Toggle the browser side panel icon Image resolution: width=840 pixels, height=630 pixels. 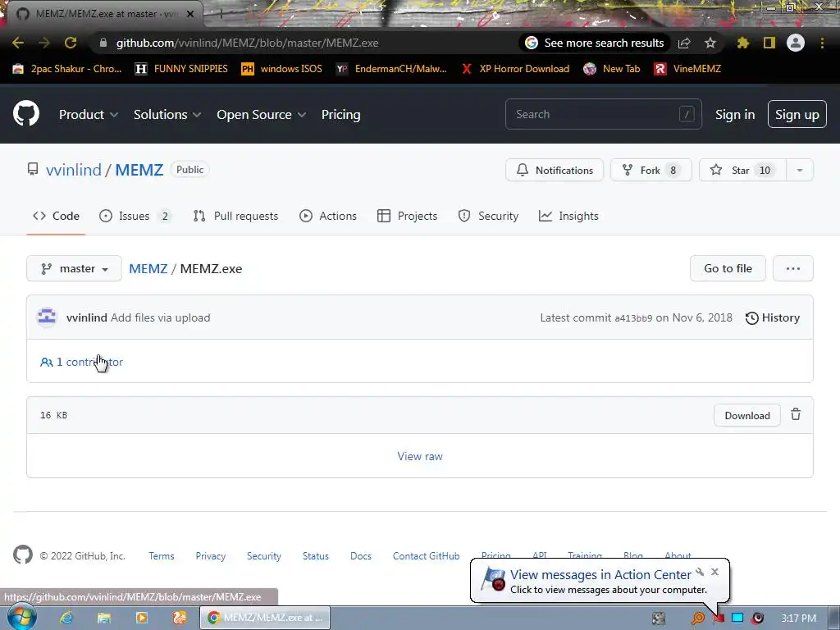point(769,43)
